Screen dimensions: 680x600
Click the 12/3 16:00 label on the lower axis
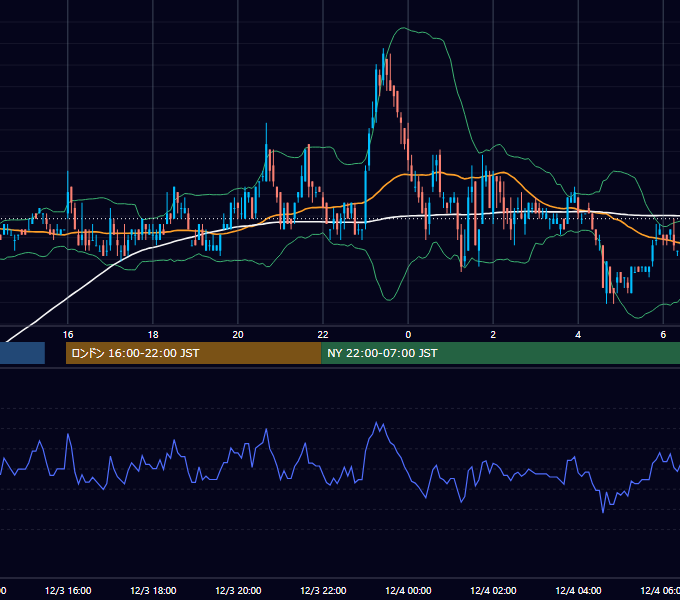(x=68, y=590)
